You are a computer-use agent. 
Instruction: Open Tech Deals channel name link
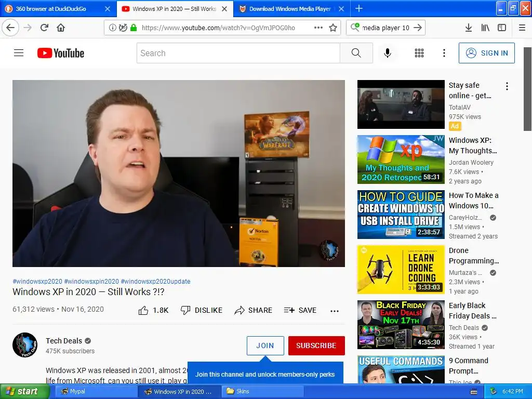click(64, 341)
